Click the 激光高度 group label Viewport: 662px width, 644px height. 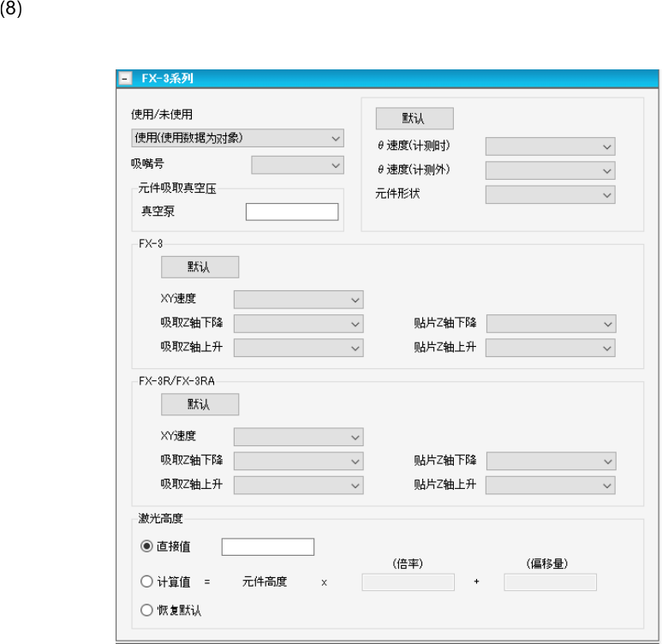tap(160, 518)
